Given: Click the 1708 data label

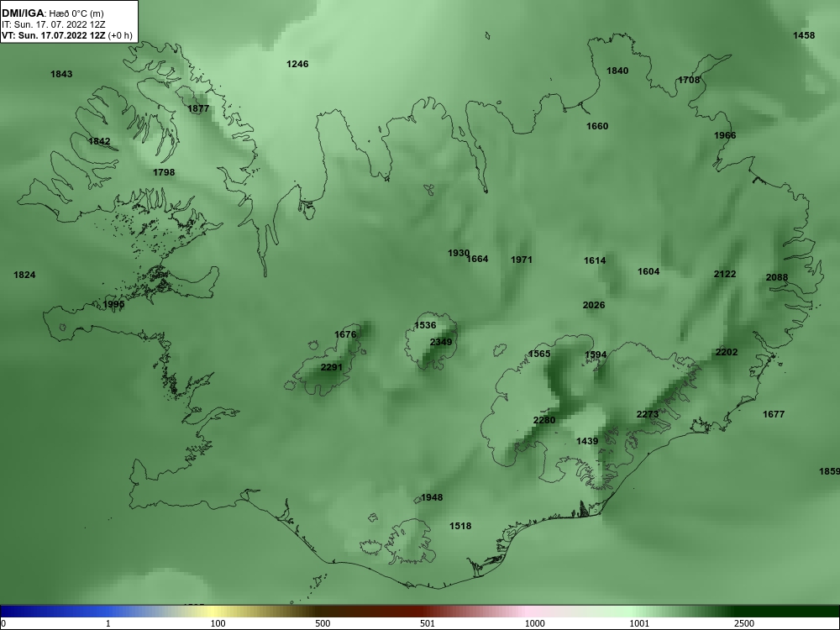Looking at the screenshot, I should click(689, 80).
